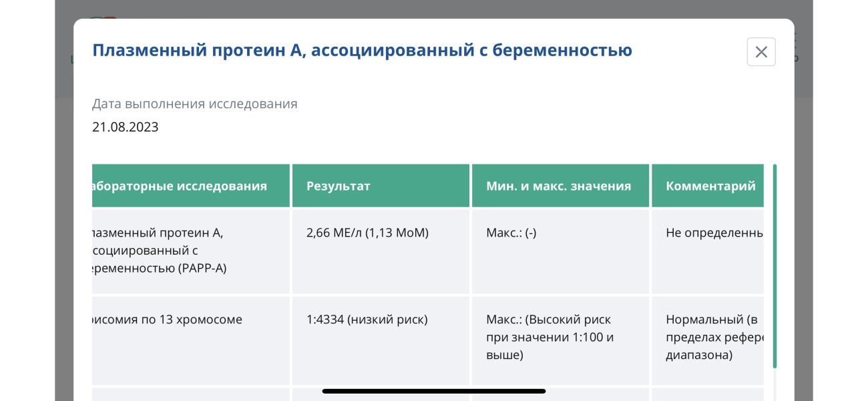This screenshot has height=401, width=868.
Task: Click the dialog title about Плазменный протеин А
Action: pos(362,50)
